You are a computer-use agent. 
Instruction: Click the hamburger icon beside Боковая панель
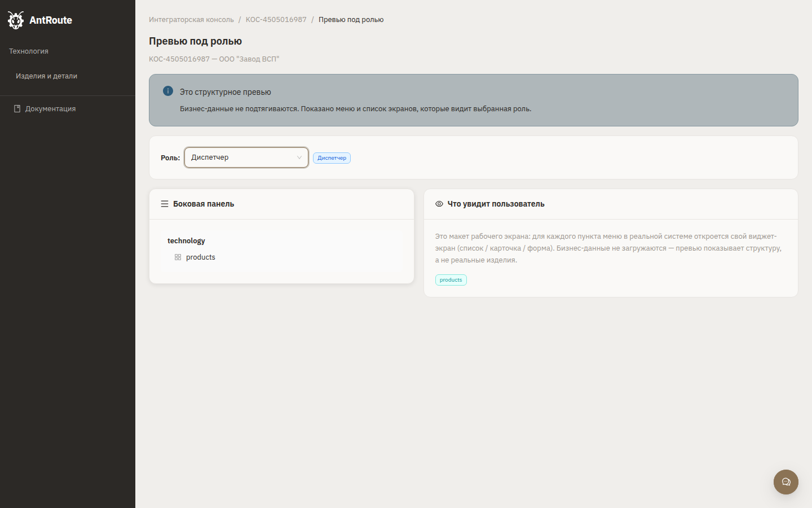coord(165,204)
